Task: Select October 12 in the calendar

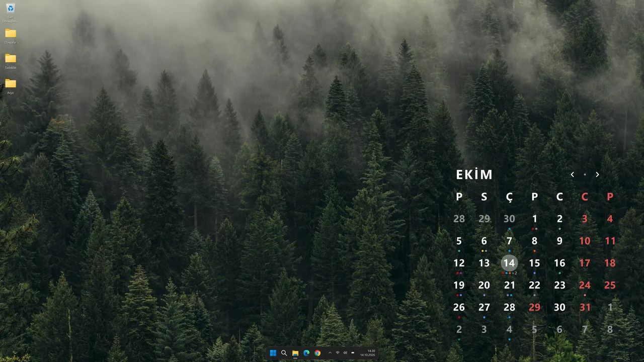Action: [459, 263]
